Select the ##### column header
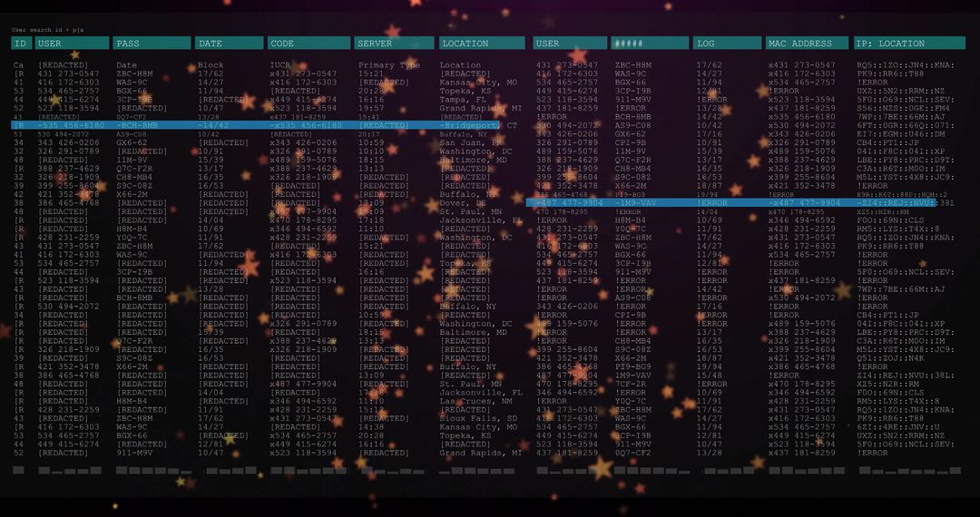The image size is (980, 517). pos(650,44)
